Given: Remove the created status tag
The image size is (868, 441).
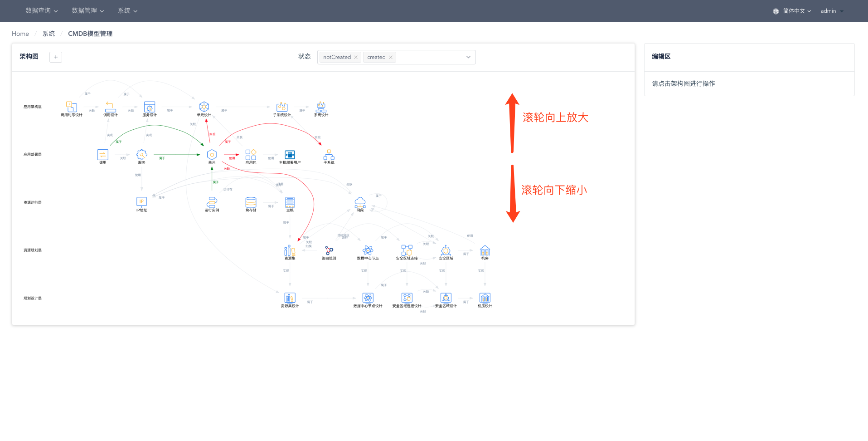Looking at the screenshot, I should pos(391,57).
